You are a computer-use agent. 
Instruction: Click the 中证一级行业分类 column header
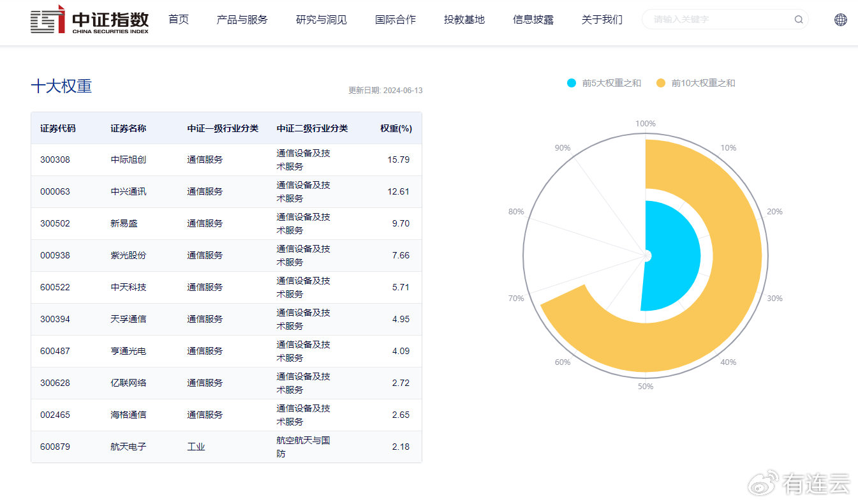coord(223,128)
